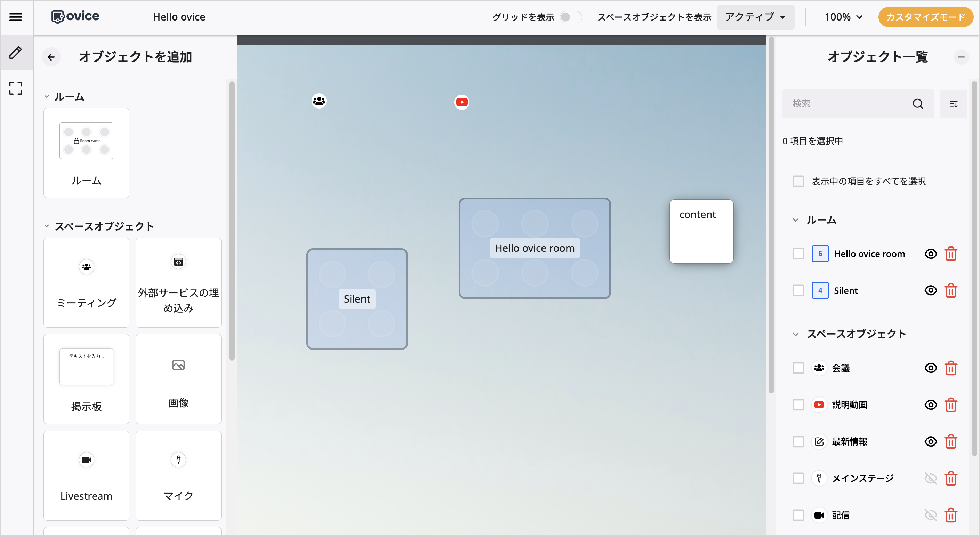Click the 0 項目を選択中 status text
This screenshot has width=980, height=537.
(x=813, y=141)
